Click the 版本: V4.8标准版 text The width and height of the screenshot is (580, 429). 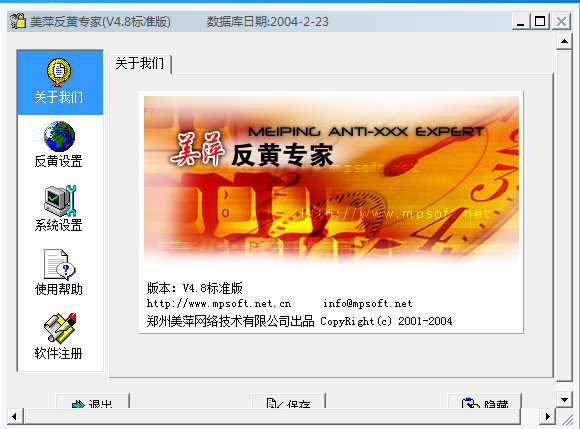tap(195, 288)
